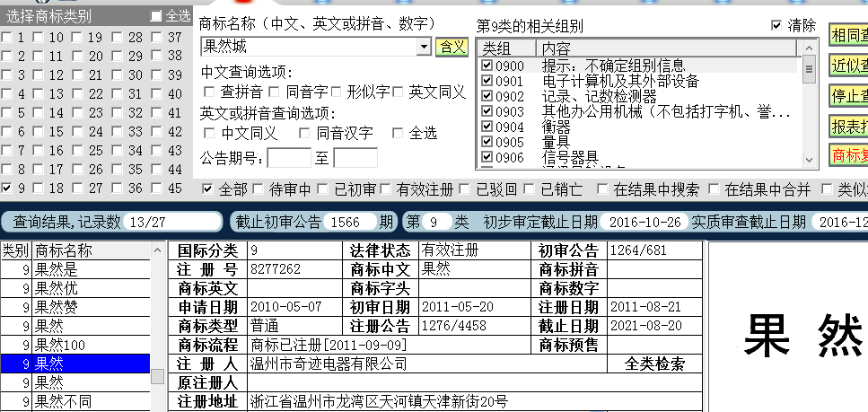Click the red 商标复 button
868x412 pixels.
point(848,155)
